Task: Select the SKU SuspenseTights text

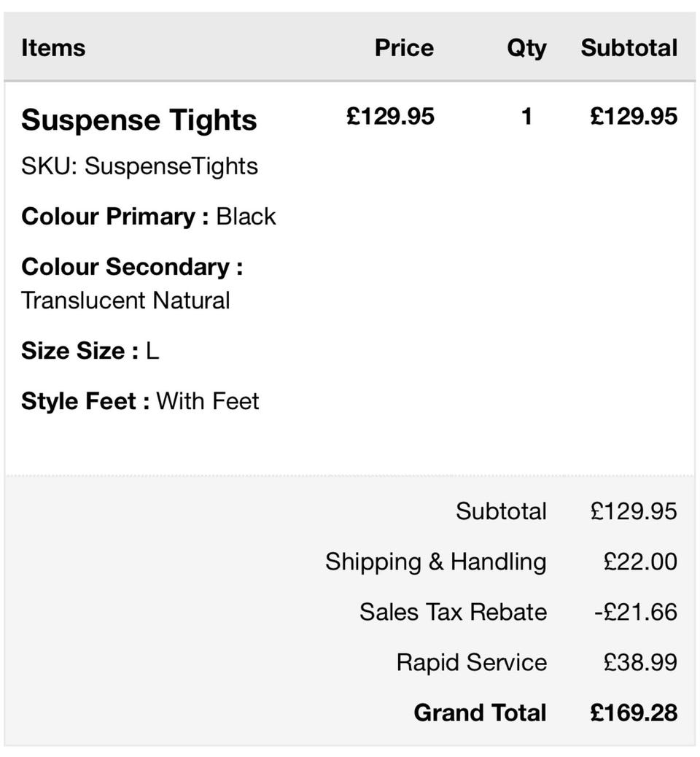Action: [x=139, y=166]
